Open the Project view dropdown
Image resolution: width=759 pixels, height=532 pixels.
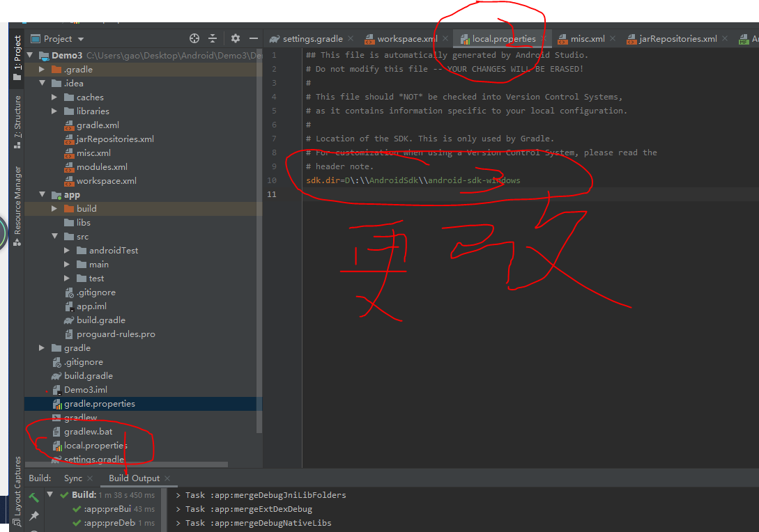(x=81, y=39)
